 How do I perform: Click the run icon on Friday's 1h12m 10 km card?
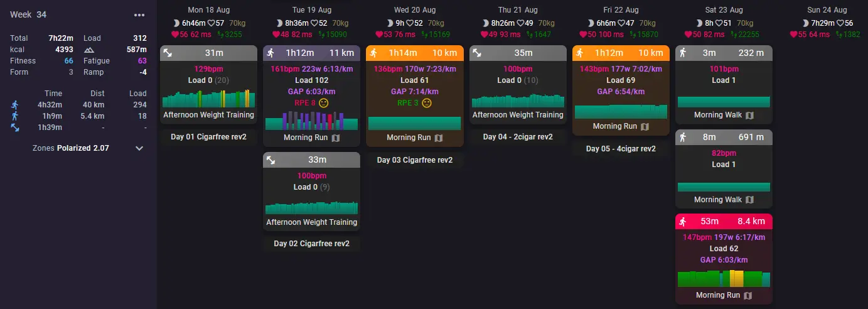(x=580, y=53)
